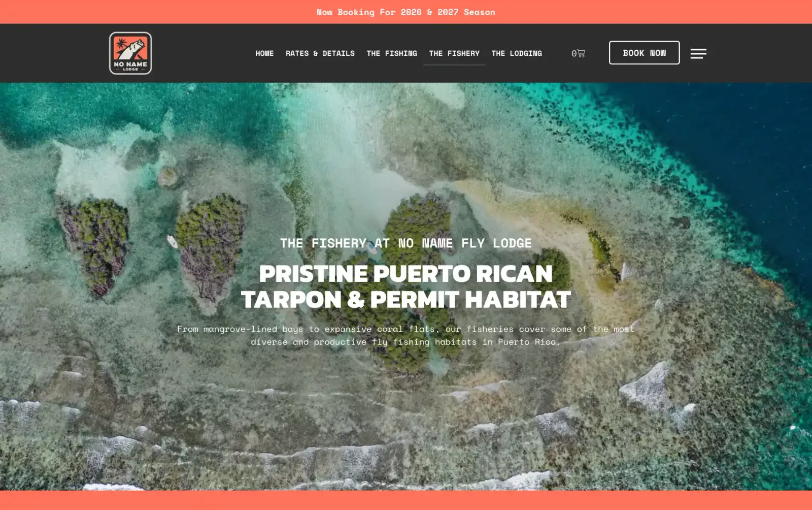This screenshot has height=510, width=812.
Task: Click the mangrove-lined bays description text
Action: click(x=406, y=335)
